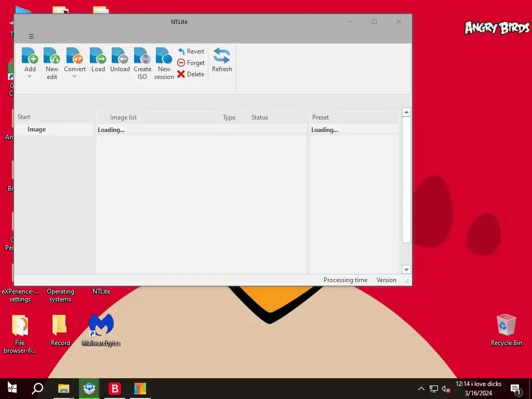Viewport: 532px width, 399px height.
Task: Click the muted volume tray icon
Action: click(x=446, y=389)
